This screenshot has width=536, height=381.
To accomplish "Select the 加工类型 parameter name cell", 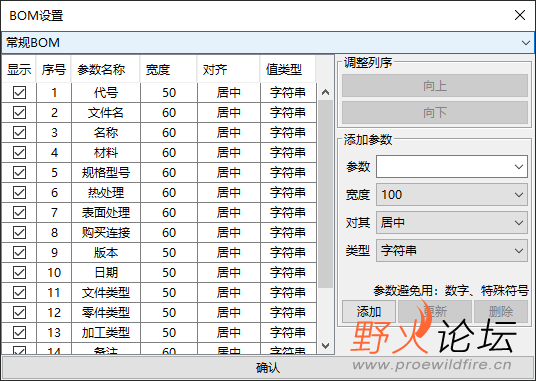I will point(106,332).
